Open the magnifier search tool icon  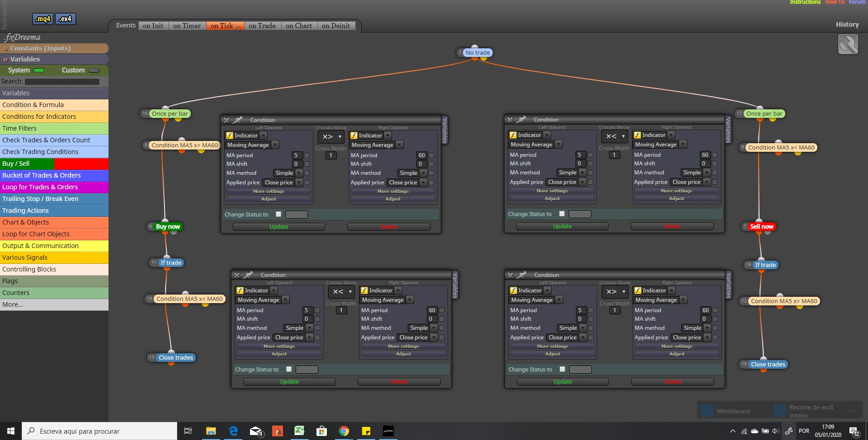(x=848, y=45)
